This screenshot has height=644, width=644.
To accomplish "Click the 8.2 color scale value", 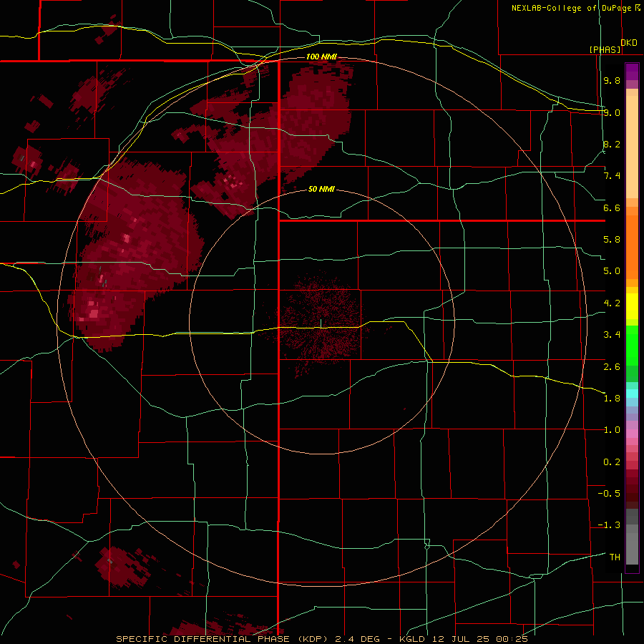I will point(612,144).
